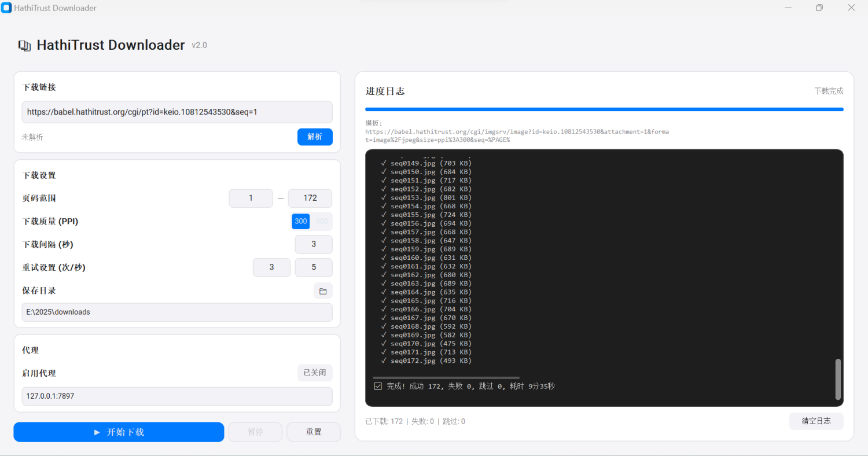The width and height of the screenshot is (868, 456).
Task: Click the proxy address field 127.0.0.1:7897
Action: (x=177, y=396)
